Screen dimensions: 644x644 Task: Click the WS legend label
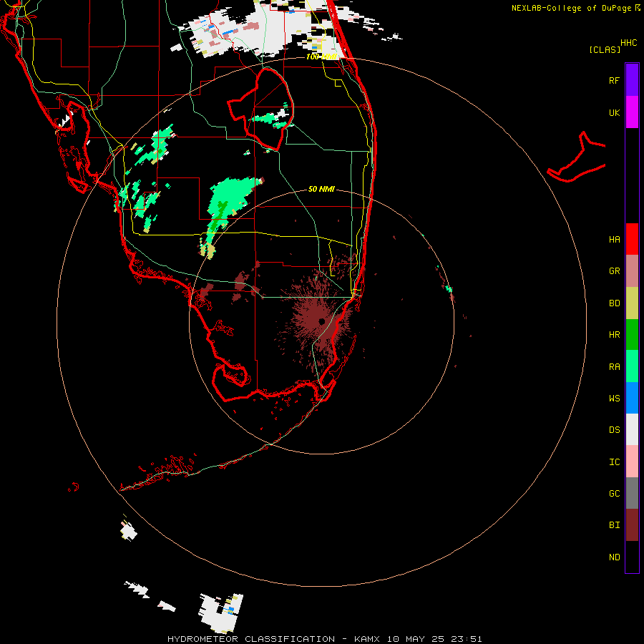[x=614, y=399]
